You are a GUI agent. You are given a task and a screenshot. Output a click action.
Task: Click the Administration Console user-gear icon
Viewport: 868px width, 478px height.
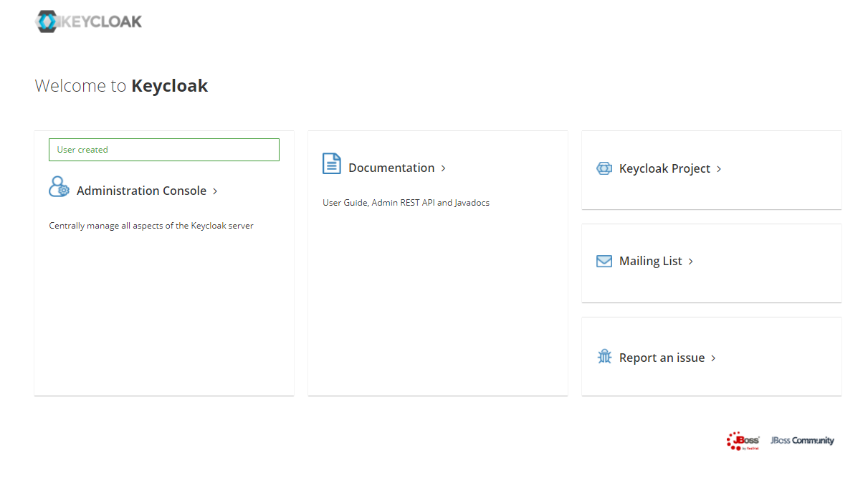(x=59, y=187)
